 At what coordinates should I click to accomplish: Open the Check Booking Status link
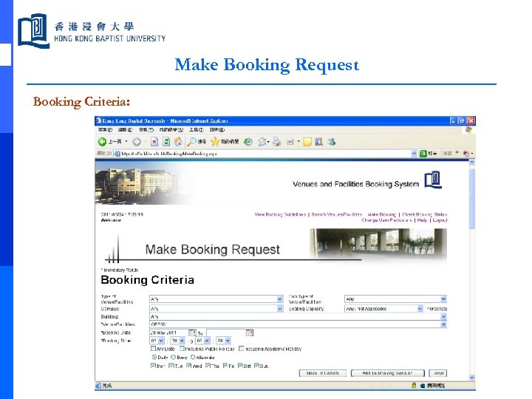[424, 214]
